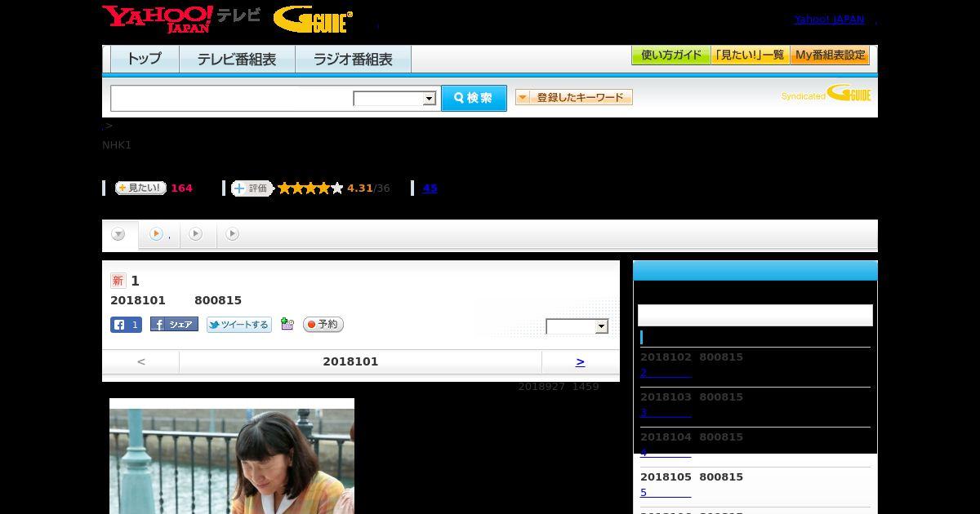980x514 pixels.
Task: Reserve recording with 予約 button
Action: (323, 325)
